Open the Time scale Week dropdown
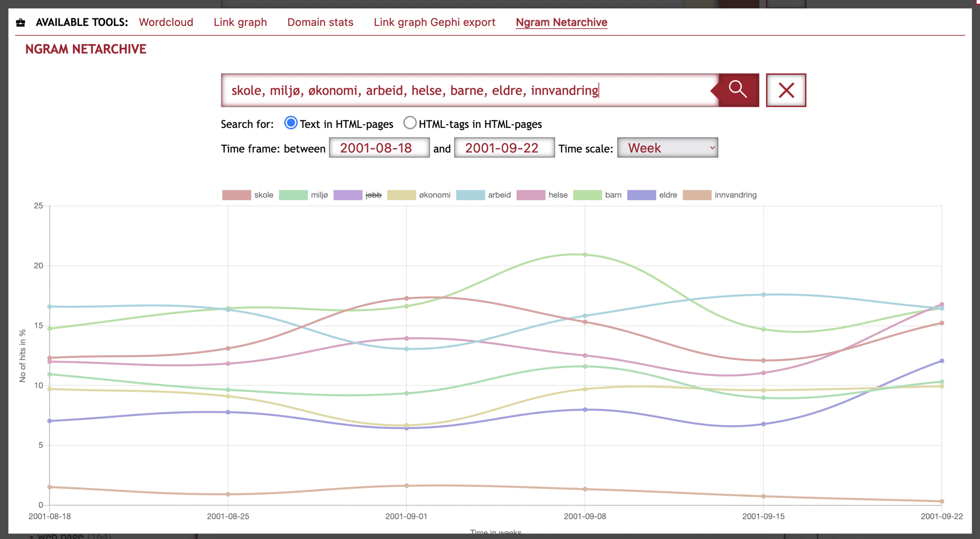 (667, 148)
